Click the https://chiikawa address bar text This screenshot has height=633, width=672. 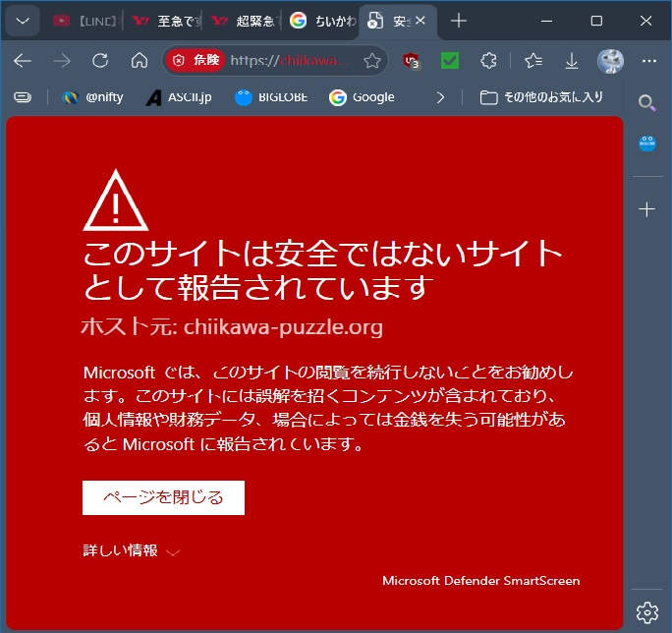click(x=289, y=61)
